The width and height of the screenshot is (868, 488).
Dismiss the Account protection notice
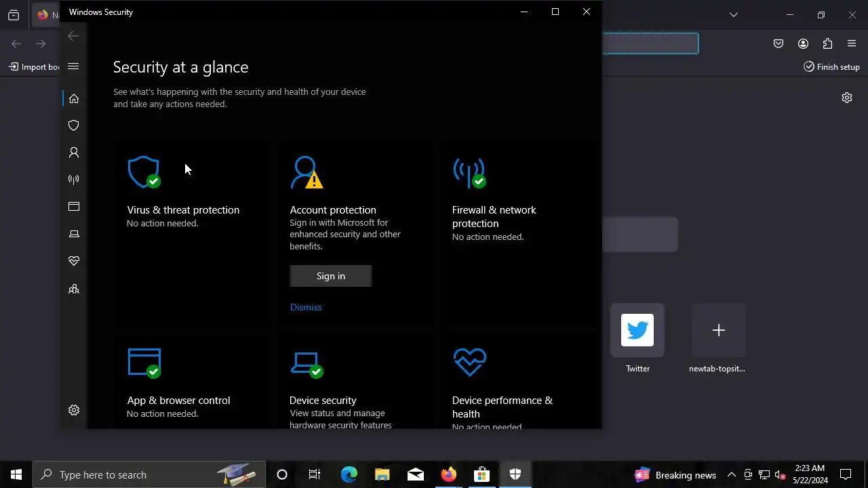(306, 307)
